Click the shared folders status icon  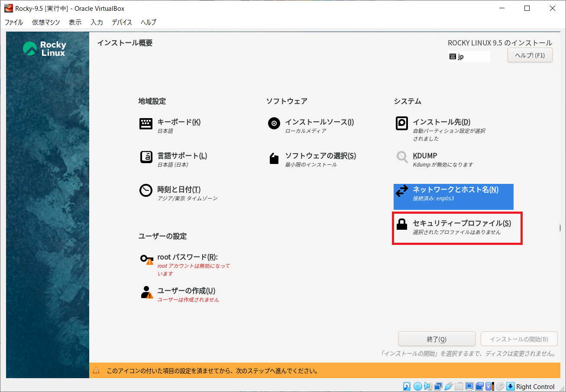459,386
